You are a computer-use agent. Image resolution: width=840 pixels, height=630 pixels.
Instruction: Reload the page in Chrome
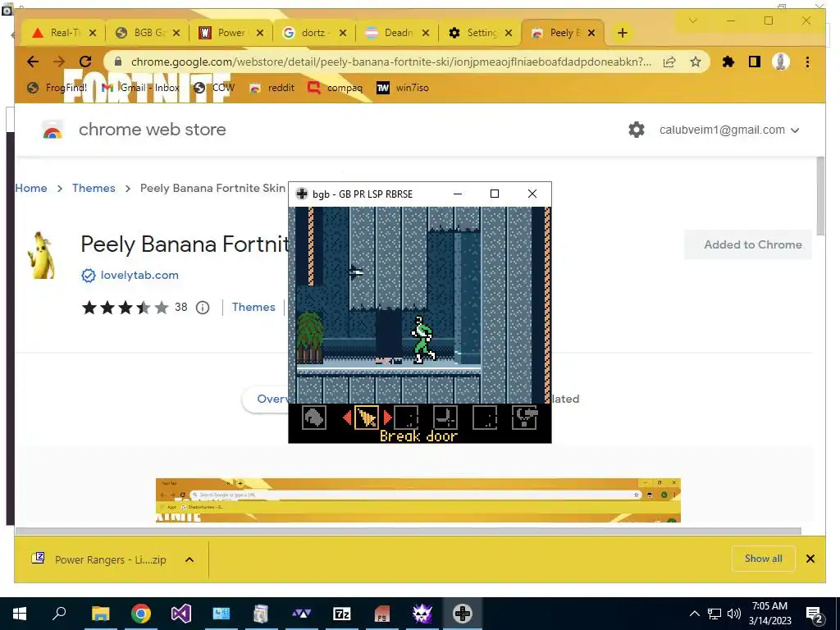85,62
